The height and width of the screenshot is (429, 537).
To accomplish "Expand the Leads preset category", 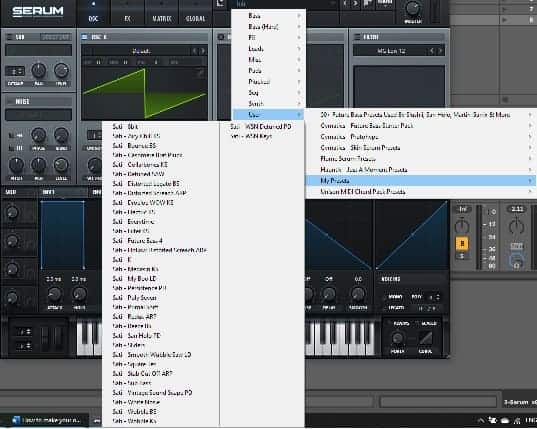I will [268, 48].
